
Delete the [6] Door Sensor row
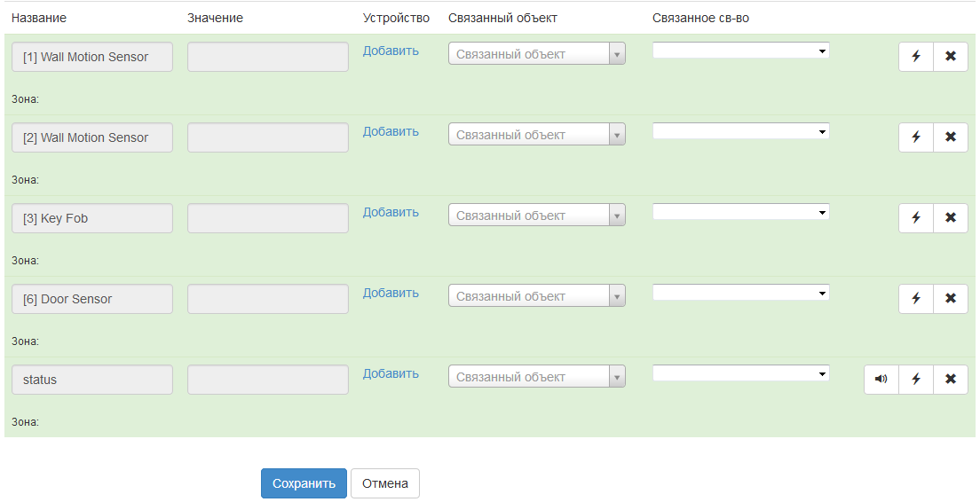pos(951,299)
